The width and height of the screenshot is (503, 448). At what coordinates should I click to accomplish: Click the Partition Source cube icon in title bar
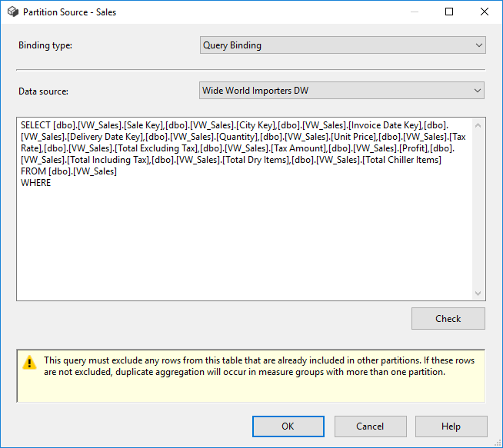pyautogui.click(x=12, y=12)
